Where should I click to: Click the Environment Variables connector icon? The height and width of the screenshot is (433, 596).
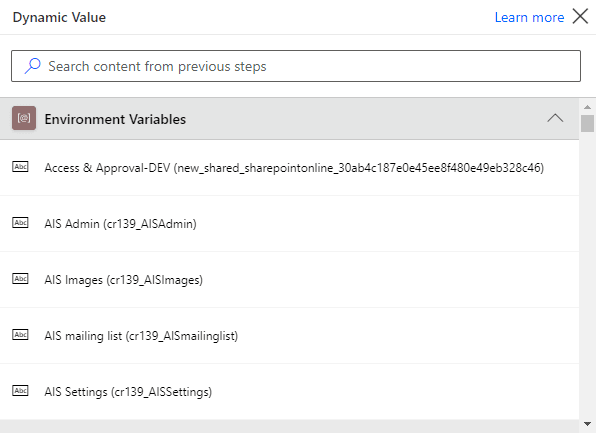(x=24, y=118)
